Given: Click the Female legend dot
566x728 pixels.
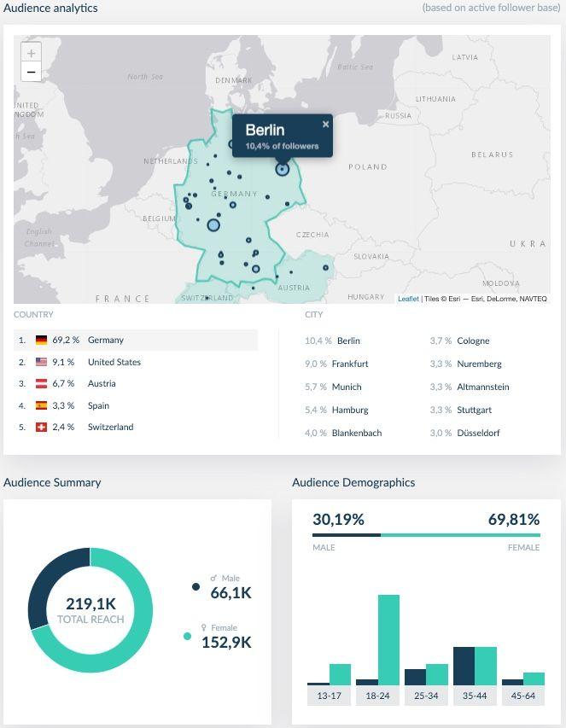Looking at the screenshot, I should (188, 636).
